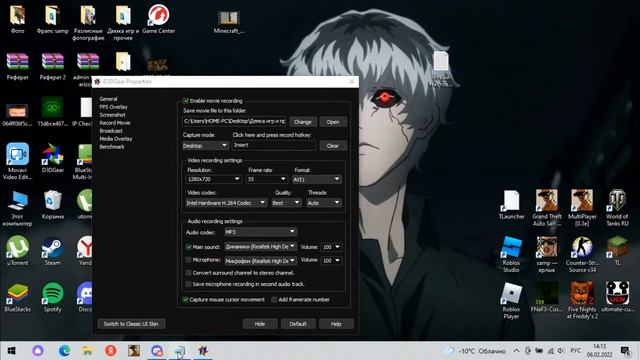Image resolution: width=640 pixels, height=360 pixels.
Task: Enable Convert surround channel to stereo channel
Action: [188, 273]
